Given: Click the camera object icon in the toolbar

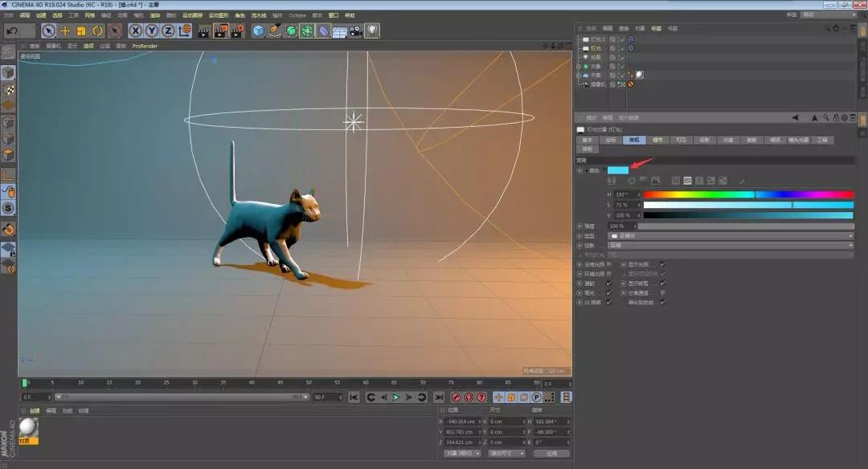Looking at the screenshot, I should coord(356,31).
